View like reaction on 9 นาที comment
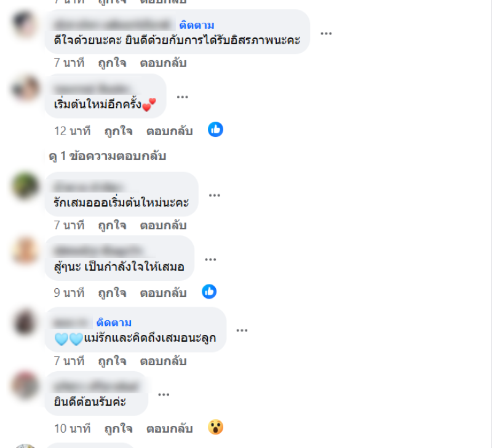This screenshot has height=448, width=492. tap(209, 291)
